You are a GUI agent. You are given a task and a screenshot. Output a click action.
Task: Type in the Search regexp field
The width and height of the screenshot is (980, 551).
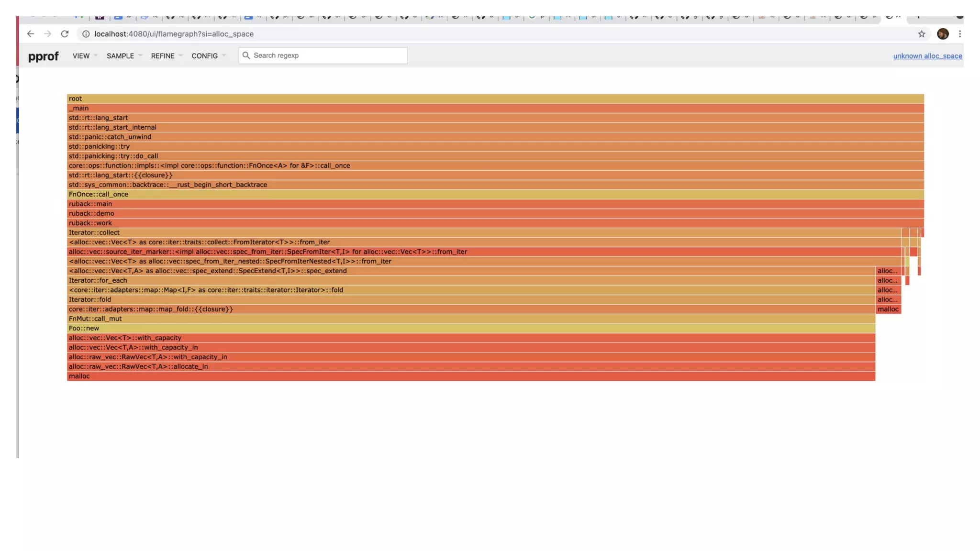(x=328, y=55)
